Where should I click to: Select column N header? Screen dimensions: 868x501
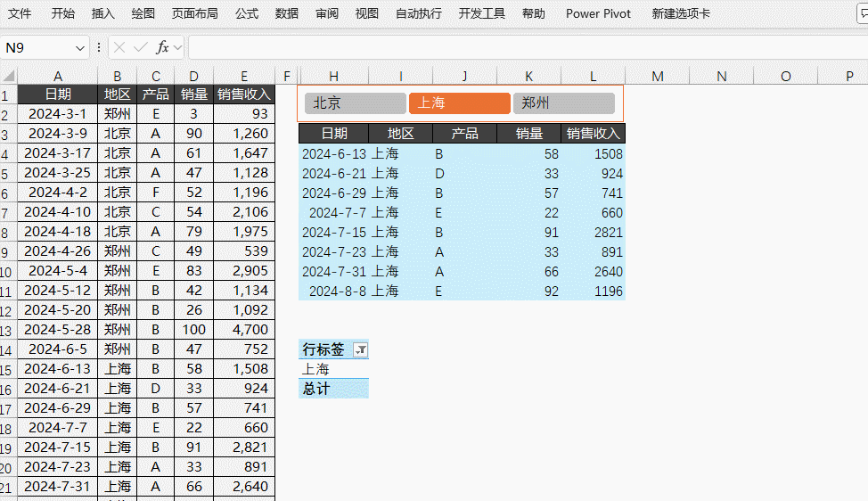721,76
